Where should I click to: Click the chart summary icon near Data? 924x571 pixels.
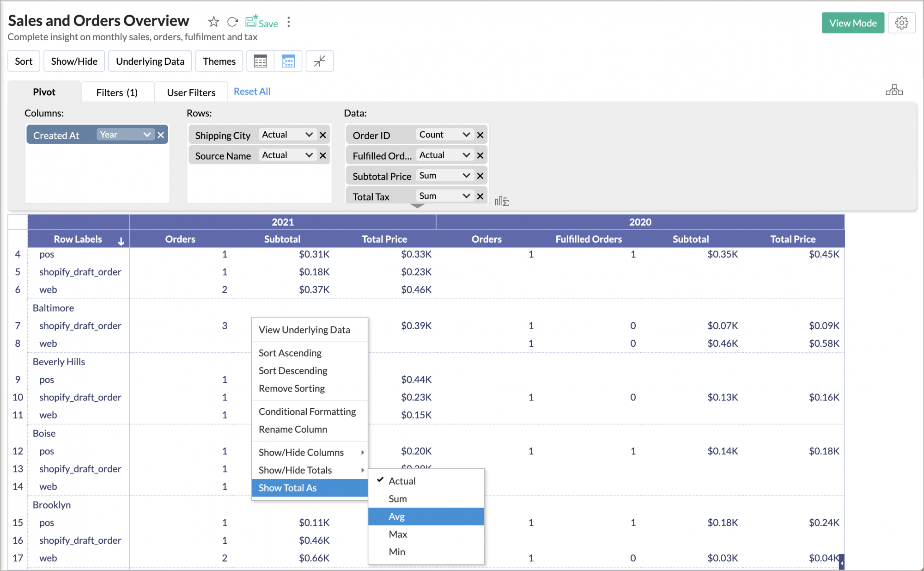point(501,201)
